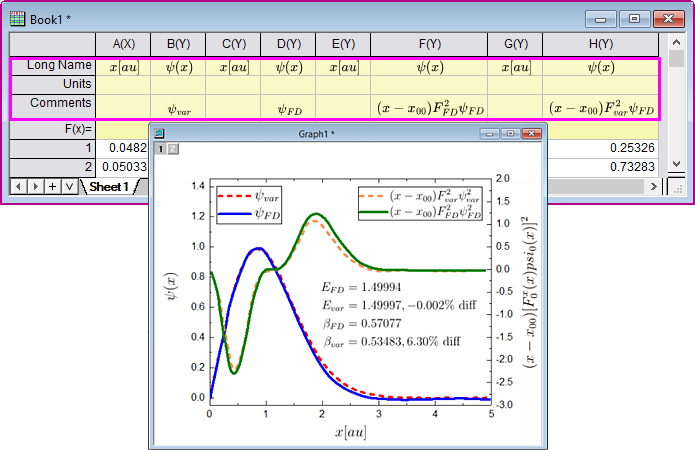Click the Long Name row label
Viewport: 695px width, 450px height.
pyautogui.click(x=53, y=66)
